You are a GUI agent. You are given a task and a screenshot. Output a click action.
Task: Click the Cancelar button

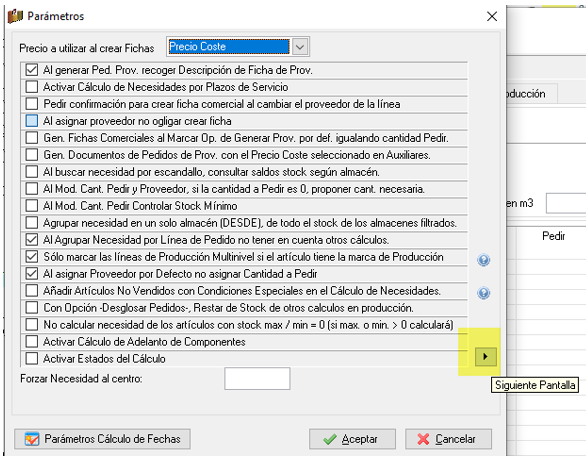tap(448, 439)
